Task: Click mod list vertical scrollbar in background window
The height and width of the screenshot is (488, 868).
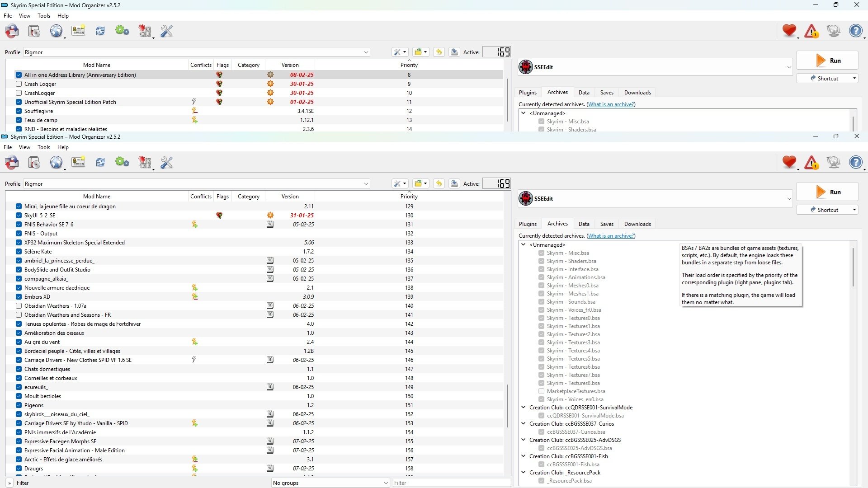Action: click(x=507, y=100)
